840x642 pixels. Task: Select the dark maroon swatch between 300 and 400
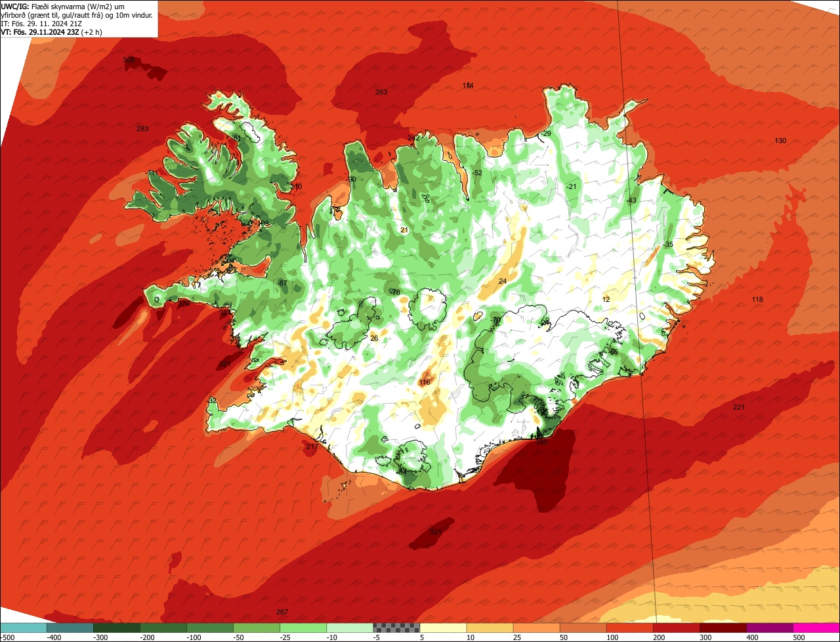point(723,627)
